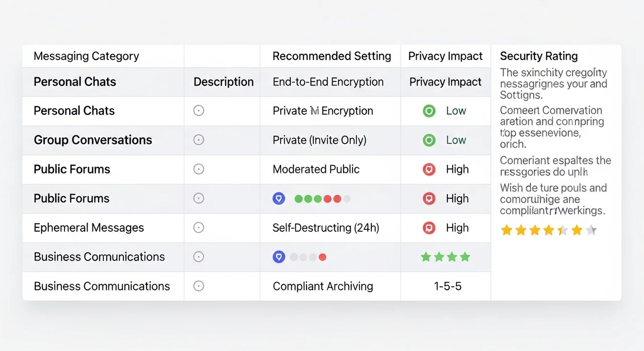Select the Description circle in Moderated Public row
Image resolution: width=644 pixels, height=351 pixels.
[199, 169]
